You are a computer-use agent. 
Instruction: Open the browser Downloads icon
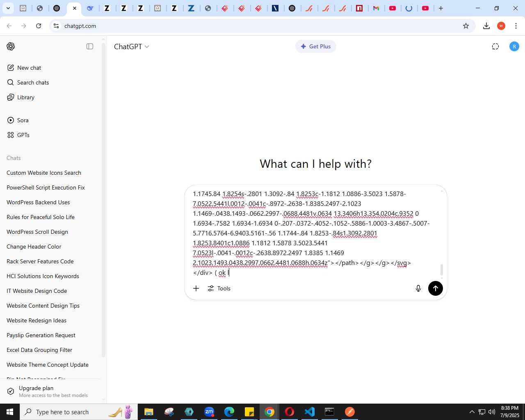coord(486,26)
